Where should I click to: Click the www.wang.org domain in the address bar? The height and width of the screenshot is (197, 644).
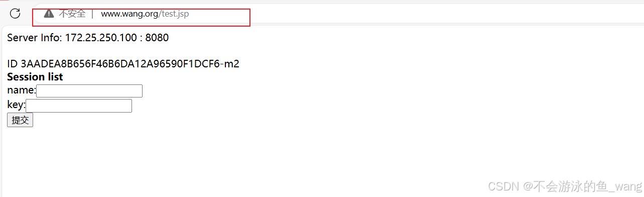(x=130, y=14)
